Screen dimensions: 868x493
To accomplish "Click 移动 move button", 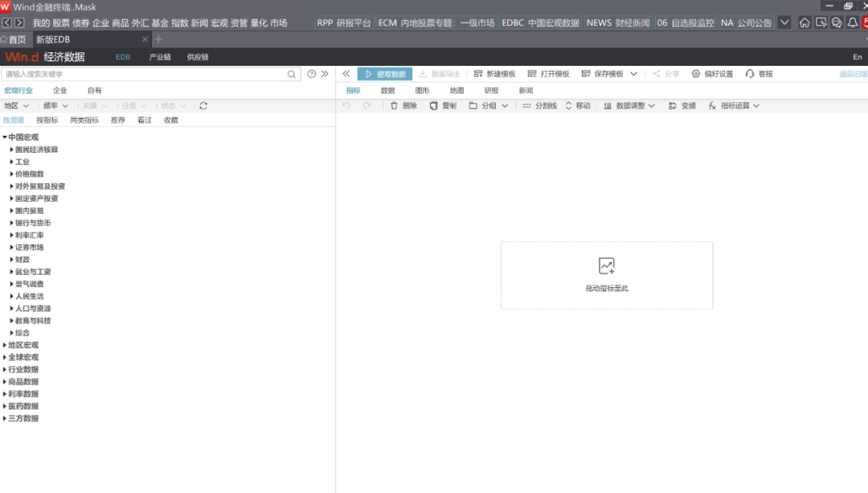I will (x=577, y=105).
